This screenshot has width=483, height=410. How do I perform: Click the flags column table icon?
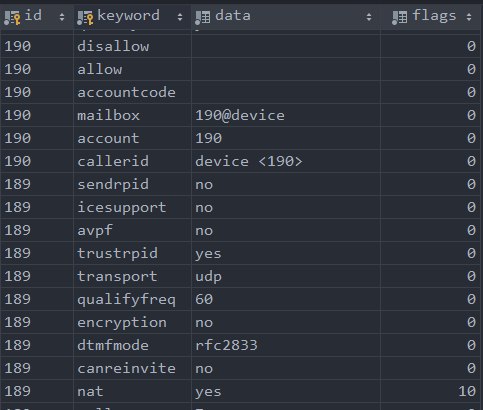(400, 17)
